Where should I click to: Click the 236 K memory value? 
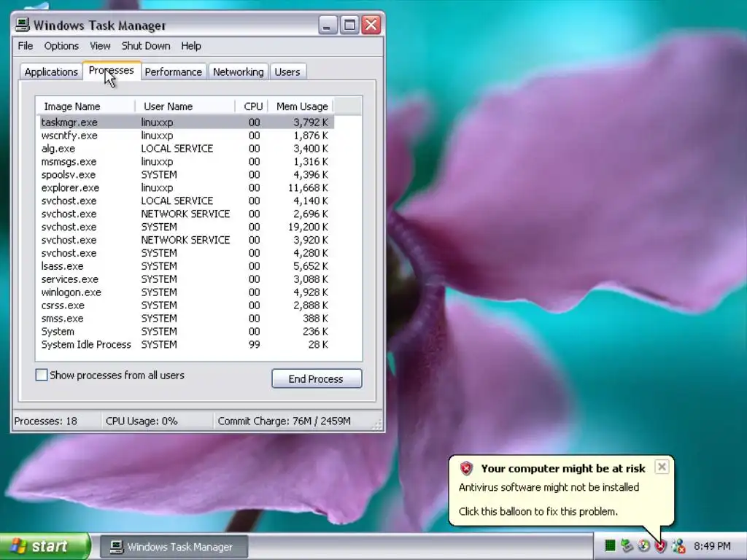coord(315,332)
